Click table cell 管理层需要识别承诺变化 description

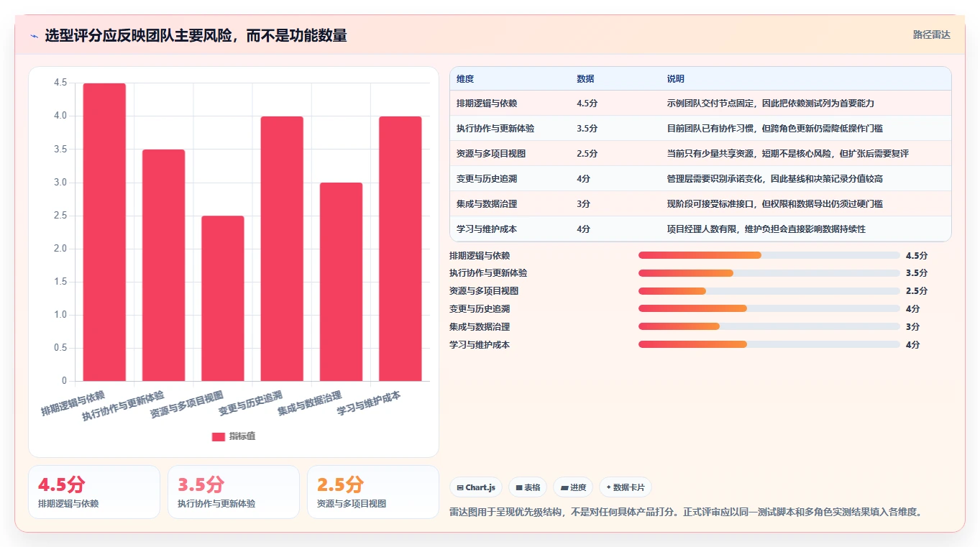coord(775,179)
